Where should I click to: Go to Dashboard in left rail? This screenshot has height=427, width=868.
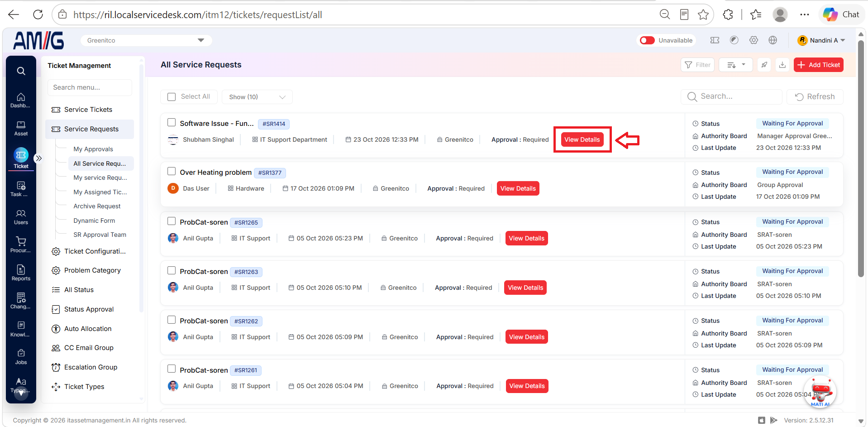[x=21, y=101]
